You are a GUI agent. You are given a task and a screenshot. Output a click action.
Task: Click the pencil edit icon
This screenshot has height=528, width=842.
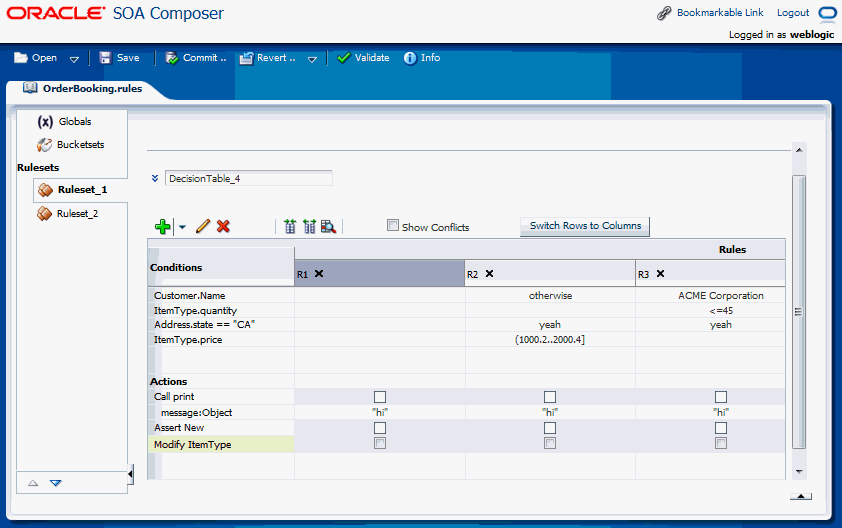[203, 226]
